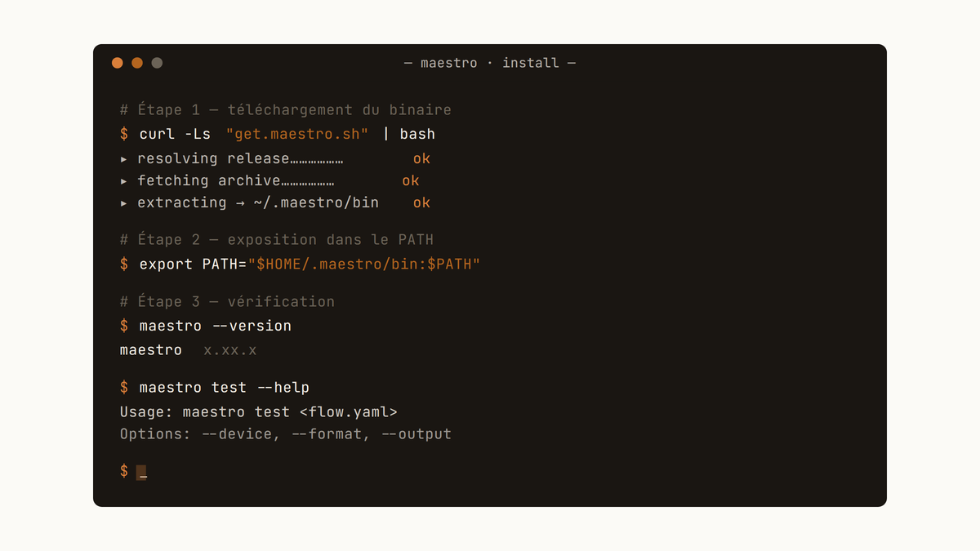The image size is (980, 551).
Task: Click the maestro test --help command
Action: point(225,388)
